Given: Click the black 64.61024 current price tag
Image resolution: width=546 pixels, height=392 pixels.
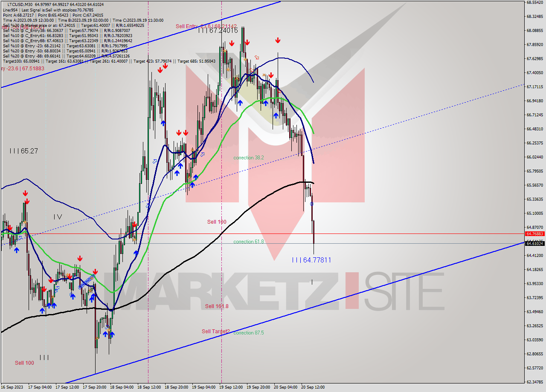Looking at the screenshot, I should [534, 243].
